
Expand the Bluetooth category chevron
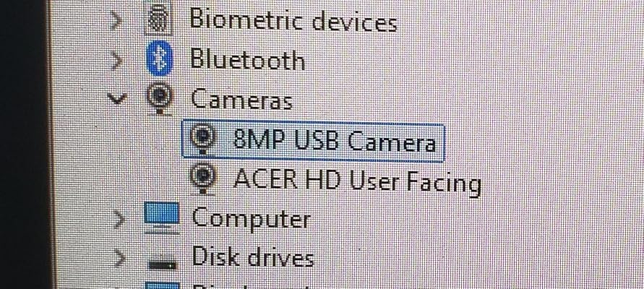(116, 61)
